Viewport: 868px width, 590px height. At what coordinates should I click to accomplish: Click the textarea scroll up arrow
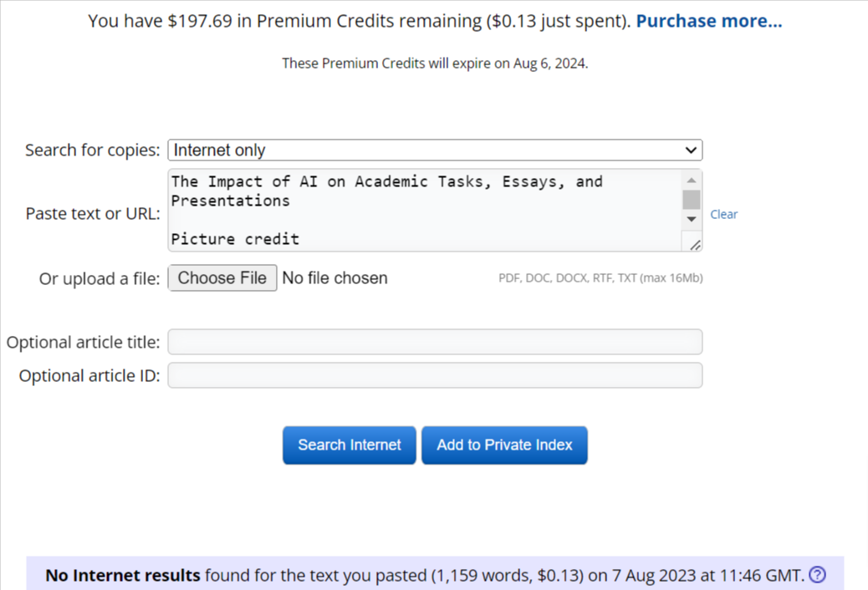coord(692,181)
